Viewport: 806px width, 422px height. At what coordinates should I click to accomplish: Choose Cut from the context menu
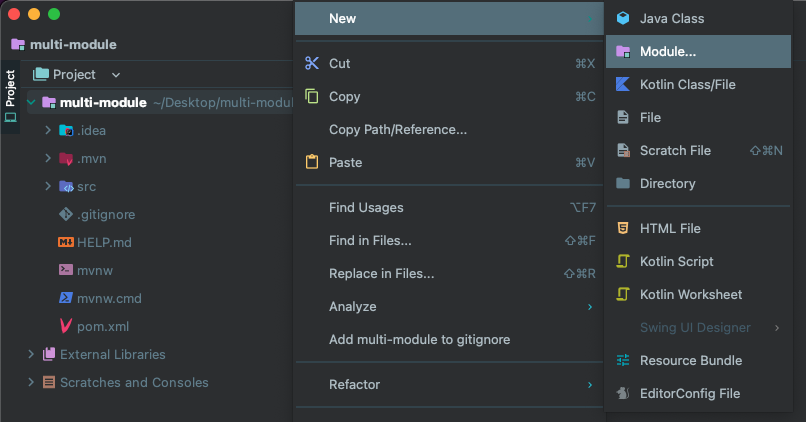[449, 63]
